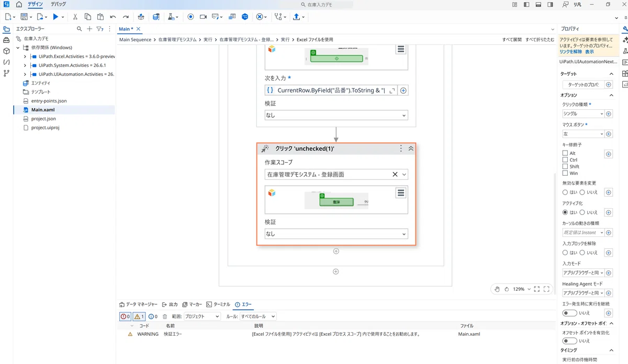This screenshot has width=628, height=364.
Task: Run the workflow with the blue play icon
Action: pos(55,17)
